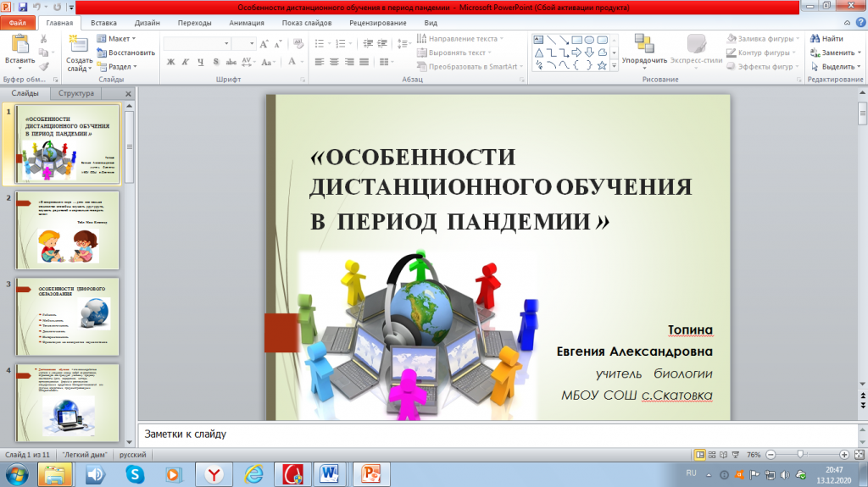The width and height of the screenshot is (868, 487).
Task: Click the Упорядочить arrange icon
Action: (644, 44)
